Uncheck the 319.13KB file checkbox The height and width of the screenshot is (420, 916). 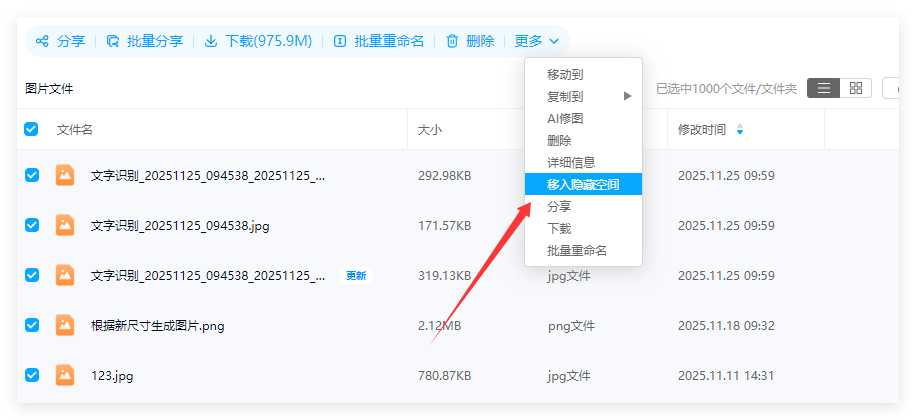tap(32, 275)
